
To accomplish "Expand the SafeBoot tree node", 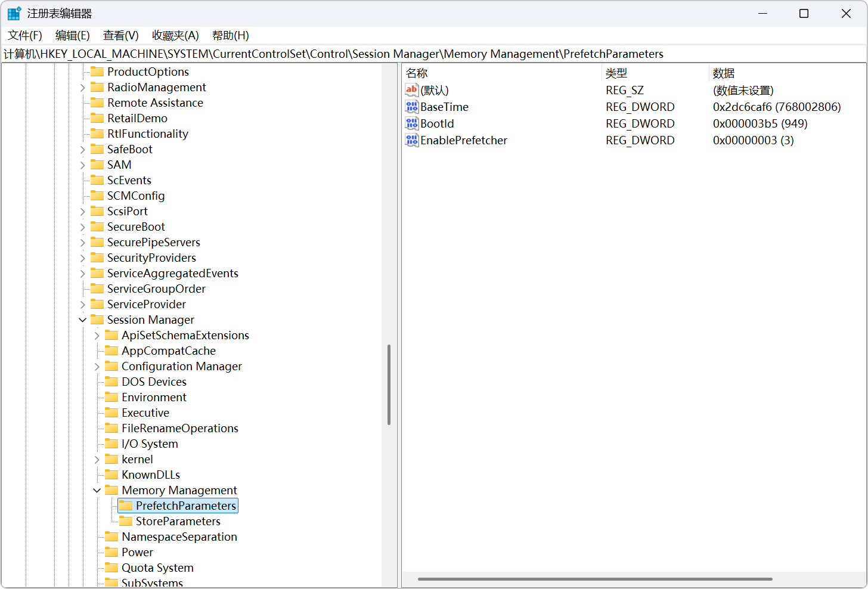I will [x=82, y=149].
